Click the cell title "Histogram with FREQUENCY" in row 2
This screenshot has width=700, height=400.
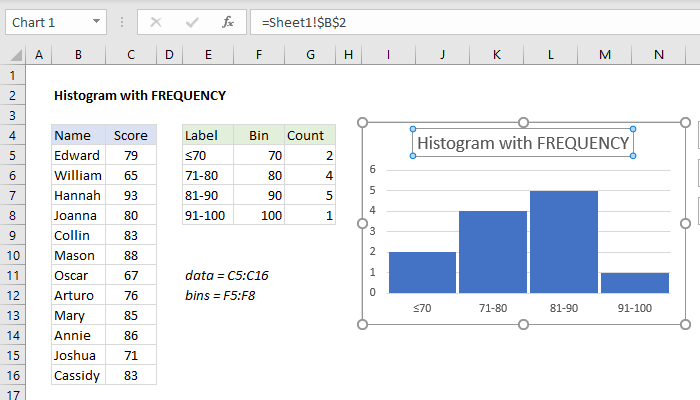click(140, 96)
